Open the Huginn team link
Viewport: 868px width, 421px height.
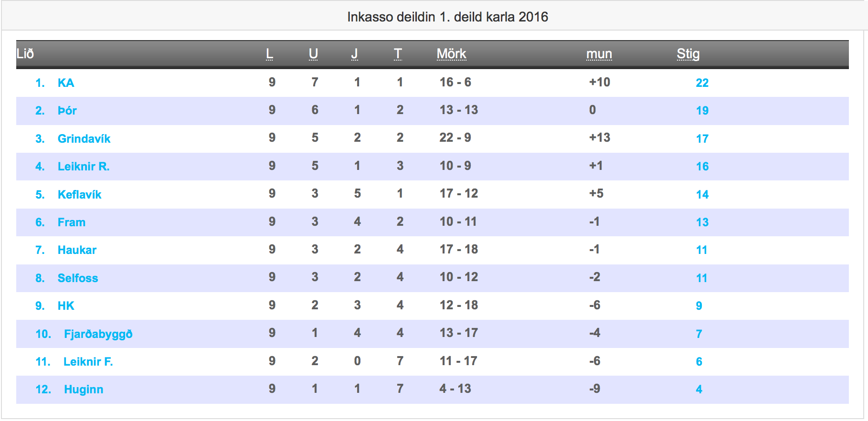pyautogui.click(x=84, y=389)
